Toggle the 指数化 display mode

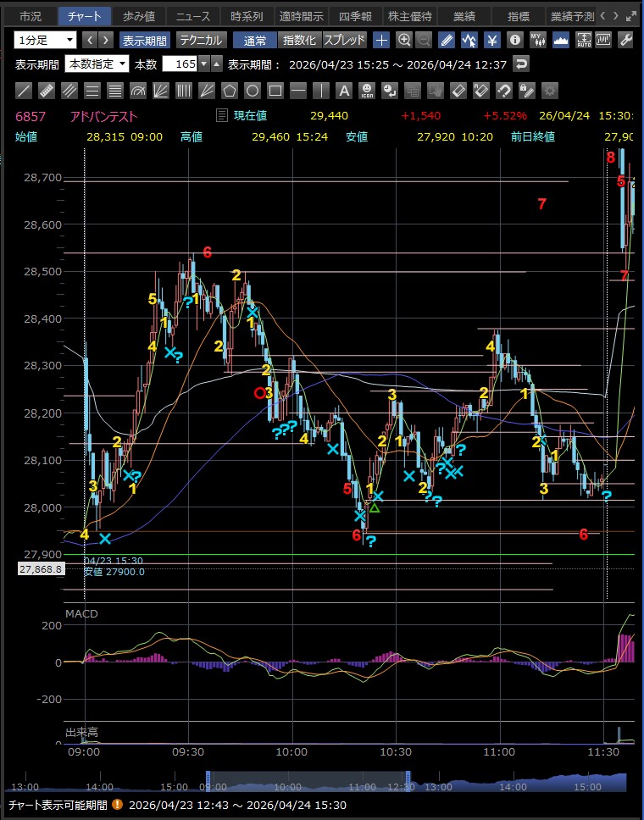299,40
